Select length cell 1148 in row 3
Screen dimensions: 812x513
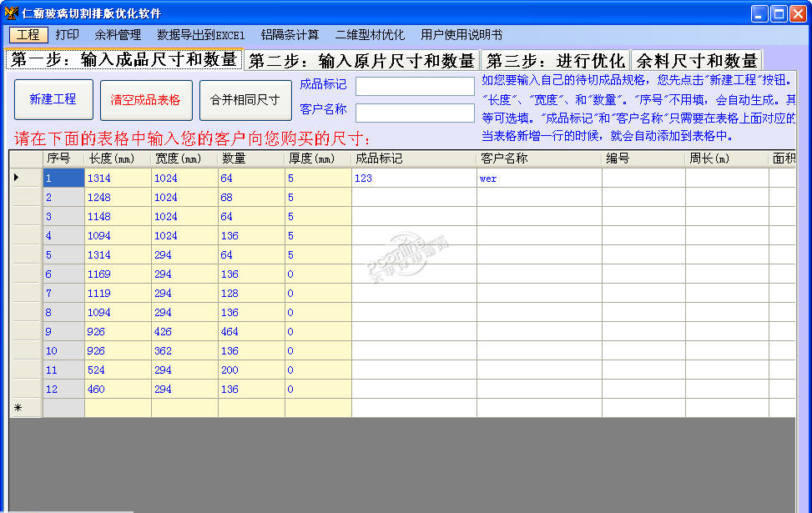(x=118, y=216)
